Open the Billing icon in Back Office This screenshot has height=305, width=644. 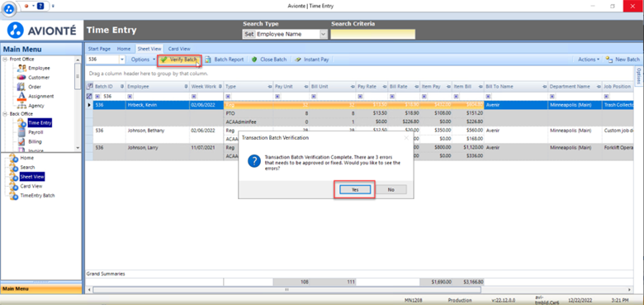click(21, 141)
